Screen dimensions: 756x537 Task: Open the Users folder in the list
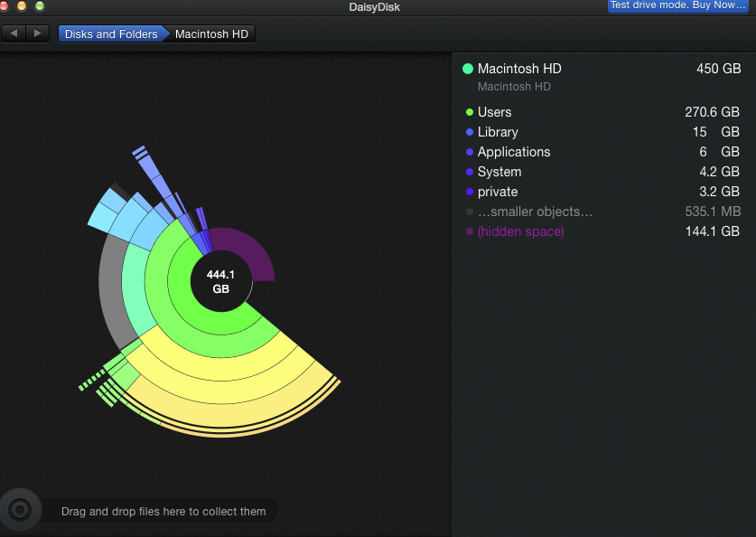(602, 112)
